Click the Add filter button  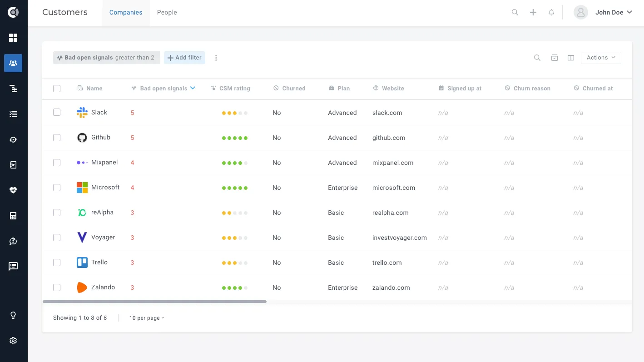[x=184, y=58]
